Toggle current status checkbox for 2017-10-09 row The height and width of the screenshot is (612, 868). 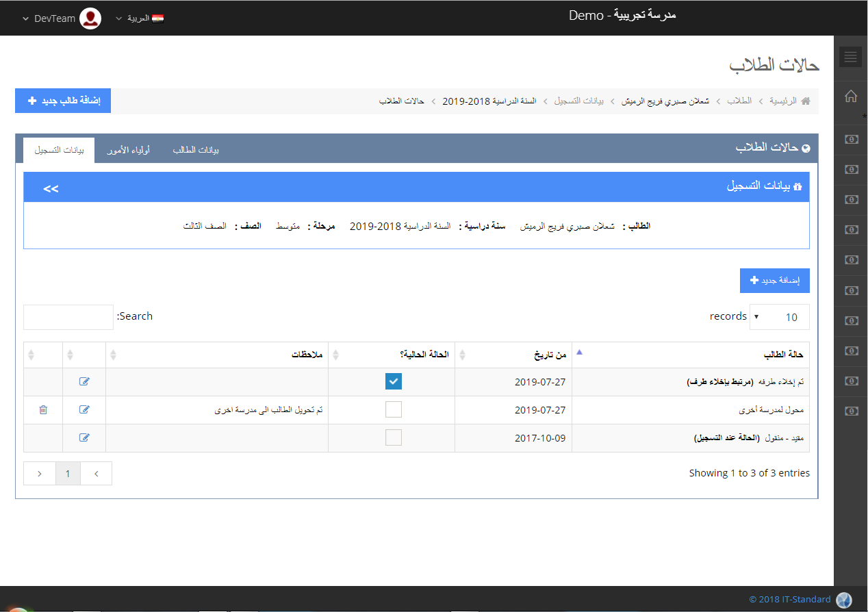pos(393,437)
